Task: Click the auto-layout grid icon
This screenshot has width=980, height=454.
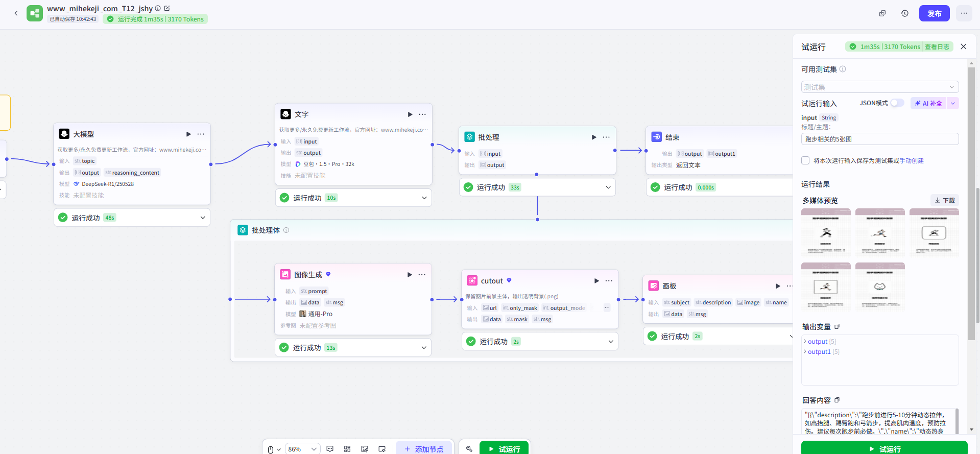Action: [x=347, y=449]
